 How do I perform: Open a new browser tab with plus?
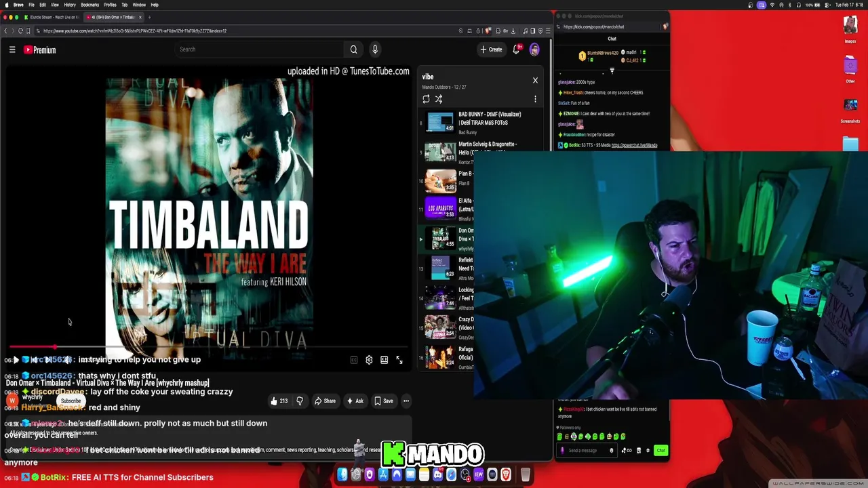(x=149, y=17)
